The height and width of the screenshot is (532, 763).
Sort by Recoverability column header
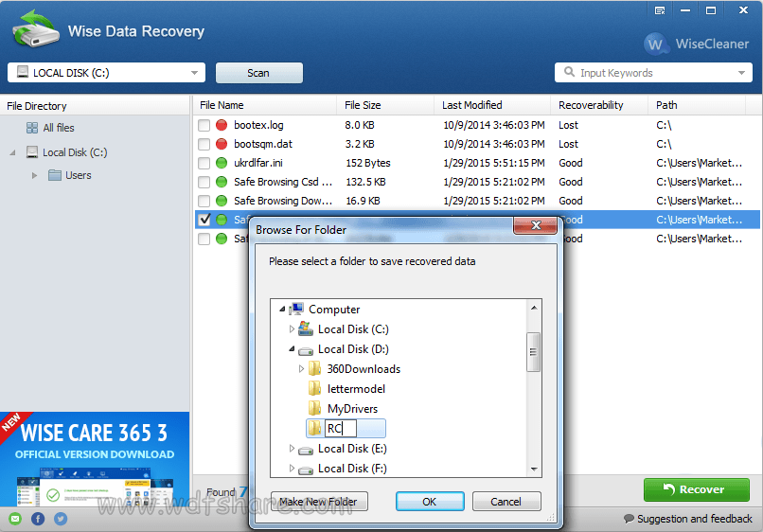(599, 105)
